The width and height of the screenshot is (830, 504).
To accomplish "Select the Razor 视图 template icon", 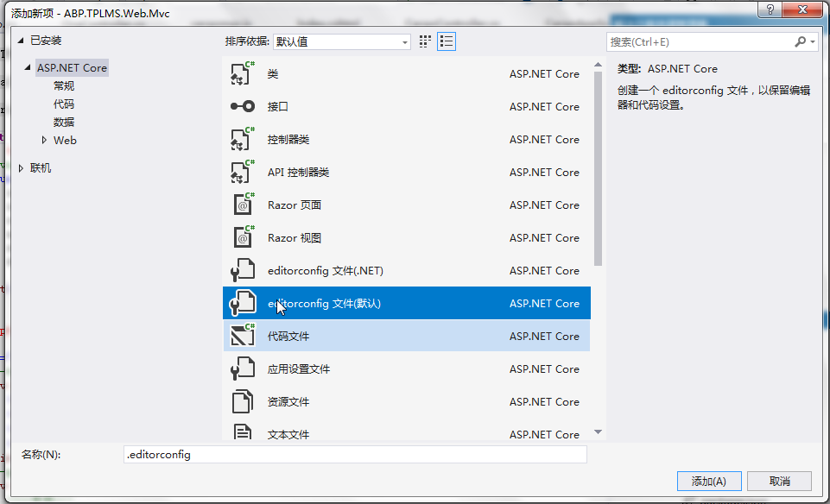I will 243,237.
